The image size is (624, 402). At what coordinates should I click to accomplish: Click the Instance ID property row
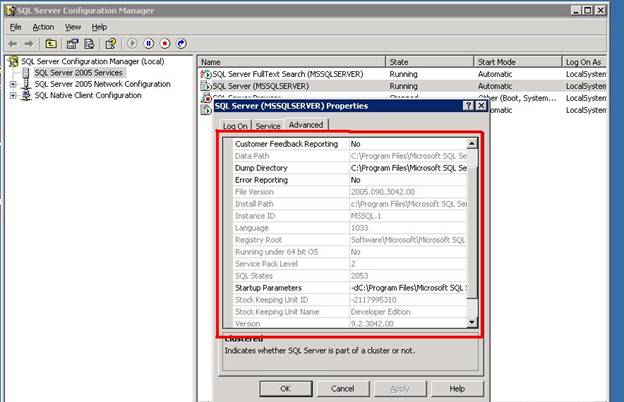pos(350,216)
